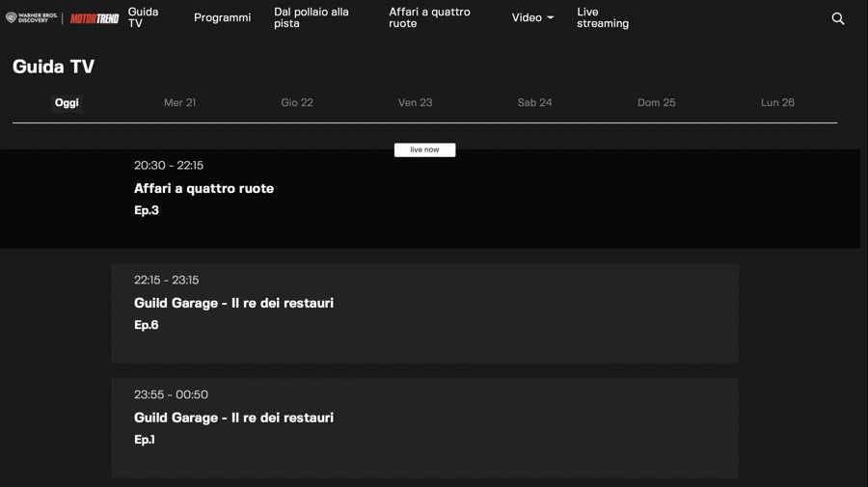View Sab 24 schedule tab
Viewport: 868px width, 487px height.
[x=534, y=103]
